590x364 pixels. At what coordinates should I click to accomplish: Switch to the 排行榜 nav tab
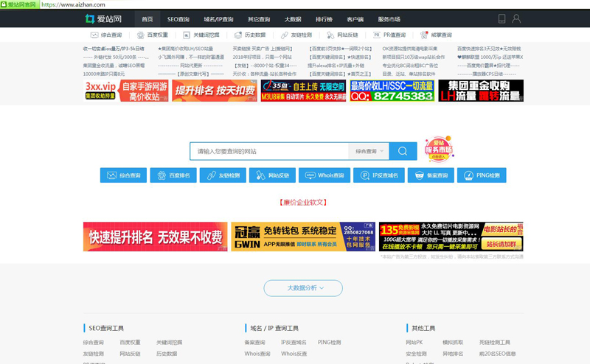[323, 19]
